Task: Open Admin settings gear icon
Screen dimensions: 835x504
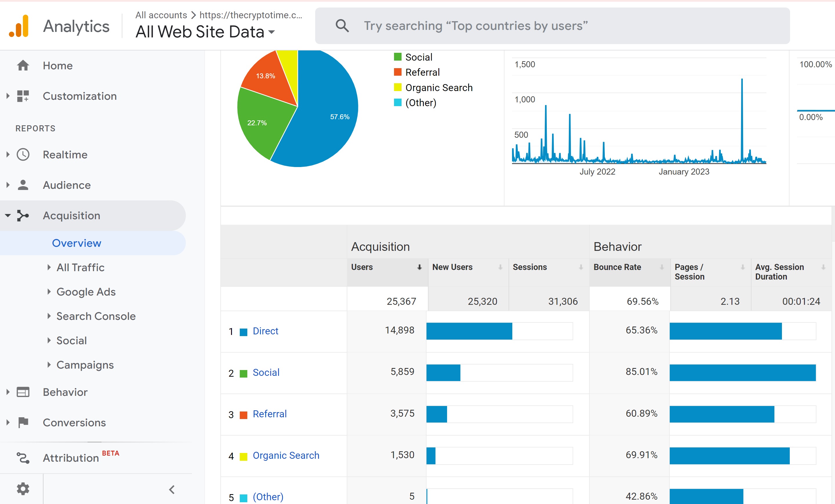Action: pyautogui.click(x=23, y=489)
